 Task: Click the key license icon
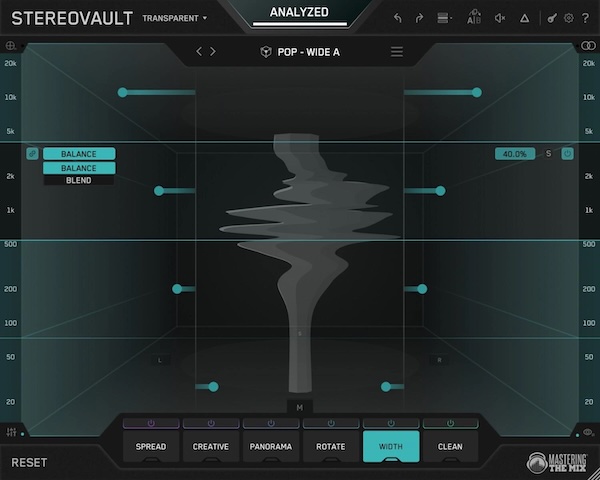coord(551,18)
